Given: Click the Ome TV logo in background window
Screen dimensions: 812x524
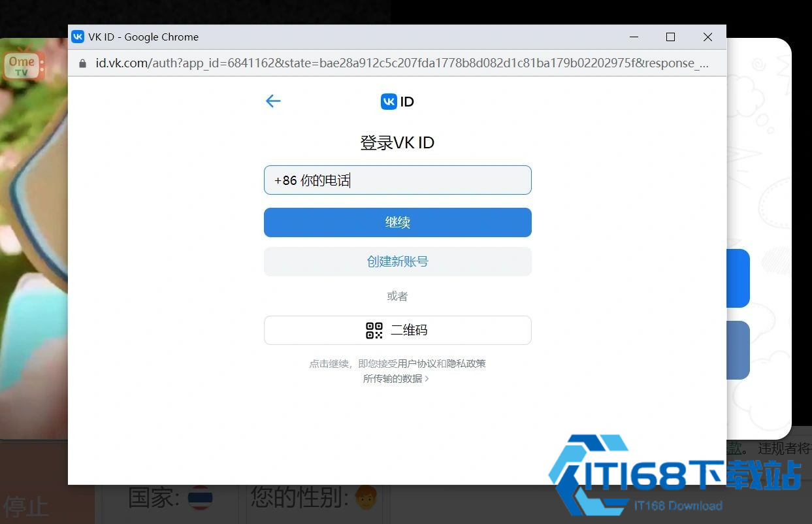Looking at the screenshot, I should (24, 65).
